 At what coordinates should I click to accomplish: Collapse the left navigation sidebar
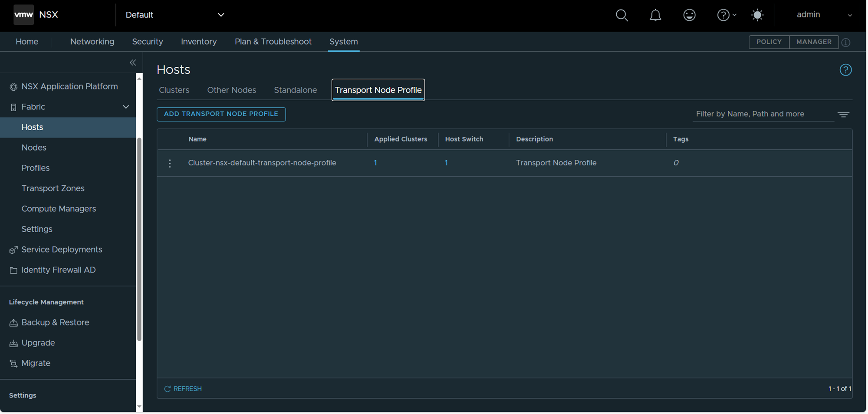pos(133,62)
